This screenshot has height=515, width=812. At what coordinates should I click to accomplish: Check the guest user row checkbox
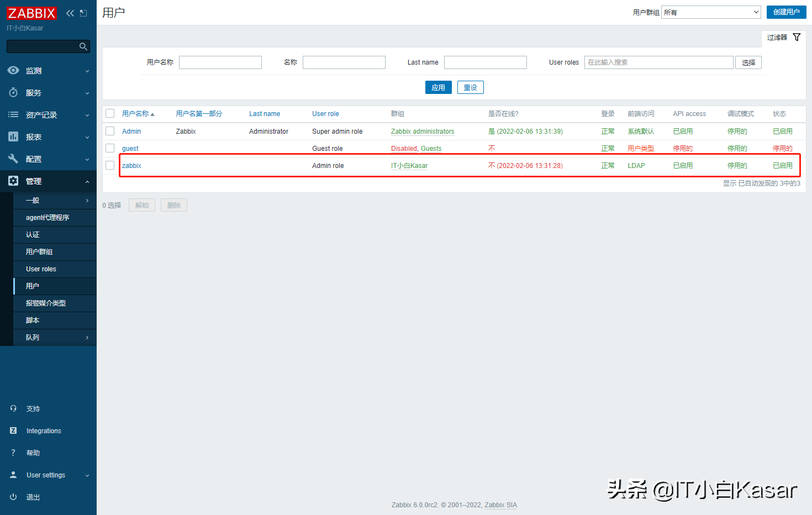(x=110, y=148)
